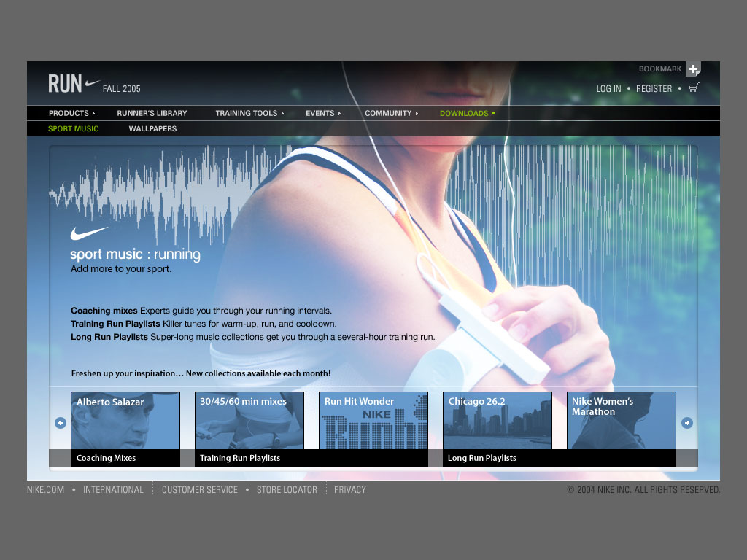Open the International footer link
Viewport: 747px width, 560px height.
pos(113,489)
